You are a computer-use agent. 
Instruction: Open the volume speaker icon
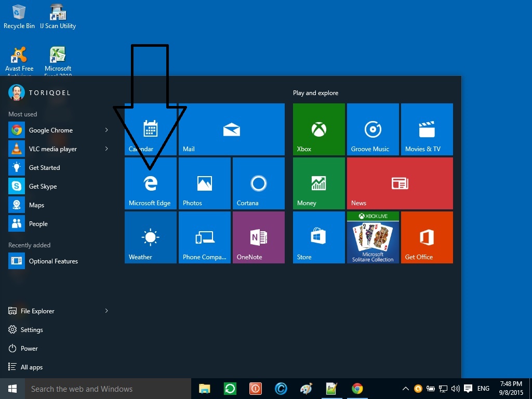click(x=455, y=389)
